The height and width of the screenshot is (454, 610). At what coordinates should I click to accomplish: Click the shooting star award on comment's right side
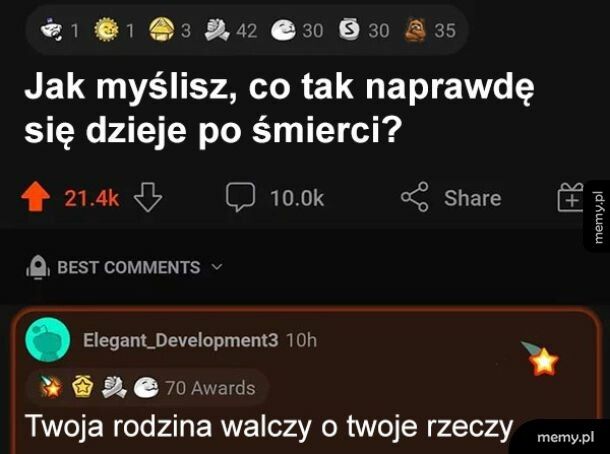[540, 358]
